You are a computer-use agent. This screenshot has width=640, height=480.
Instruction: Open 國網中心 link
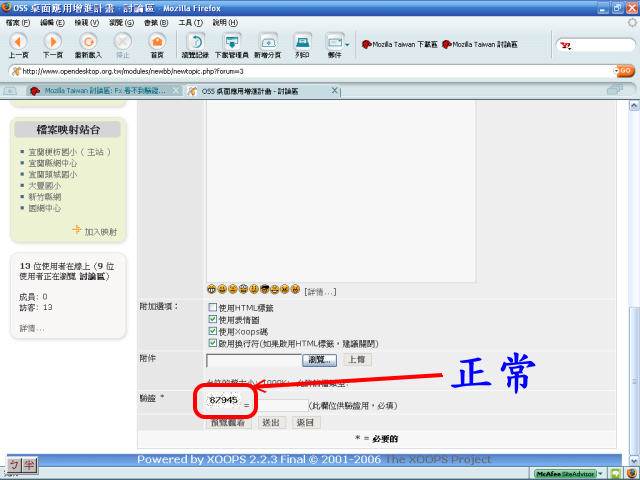tap(44, 208)
